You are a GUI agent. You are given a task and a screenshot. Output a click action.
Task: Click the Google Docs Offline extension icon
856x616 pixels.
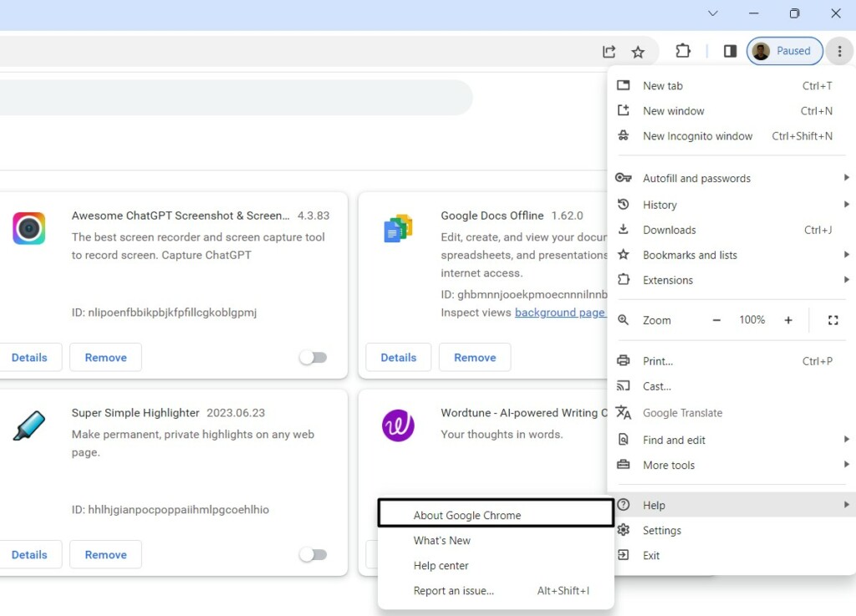398,228
